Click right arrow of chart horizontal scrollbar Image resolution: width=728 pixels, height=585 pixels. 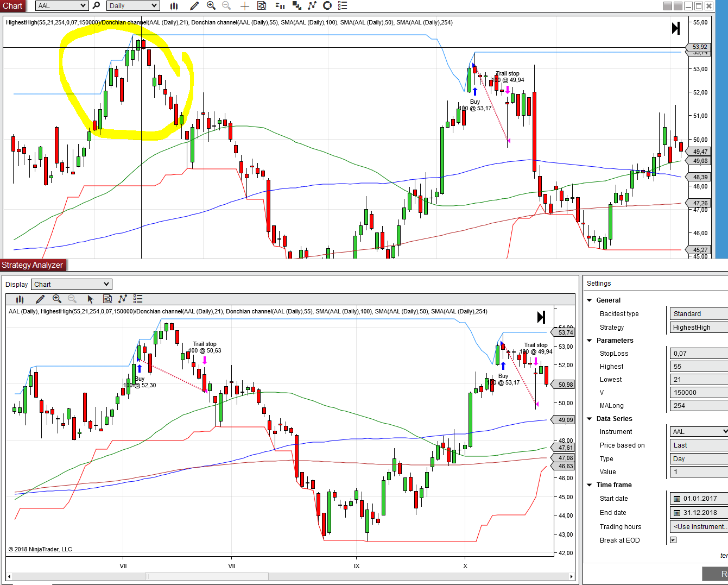pyautogui.click(x=571, y=576)
